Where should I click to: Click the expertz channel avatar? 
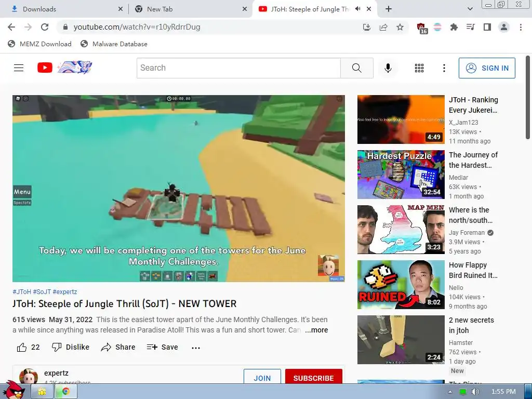pyautogui.click(x=29, y=376)
